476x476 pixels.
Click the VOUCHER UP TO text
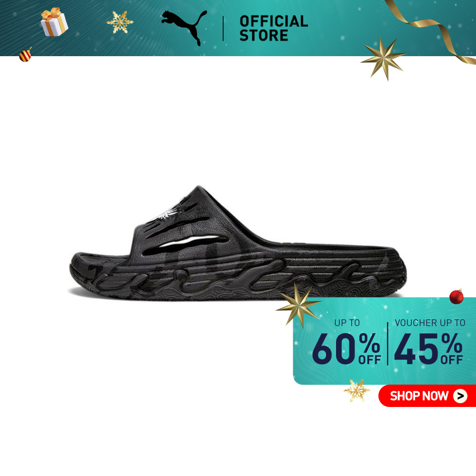[430, 323]
